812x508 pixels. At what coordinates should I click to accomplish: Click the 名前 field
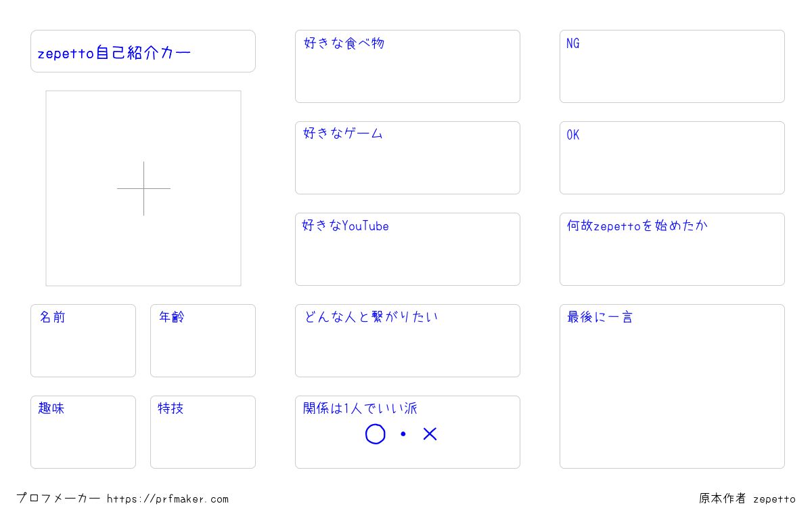[83, 341]
